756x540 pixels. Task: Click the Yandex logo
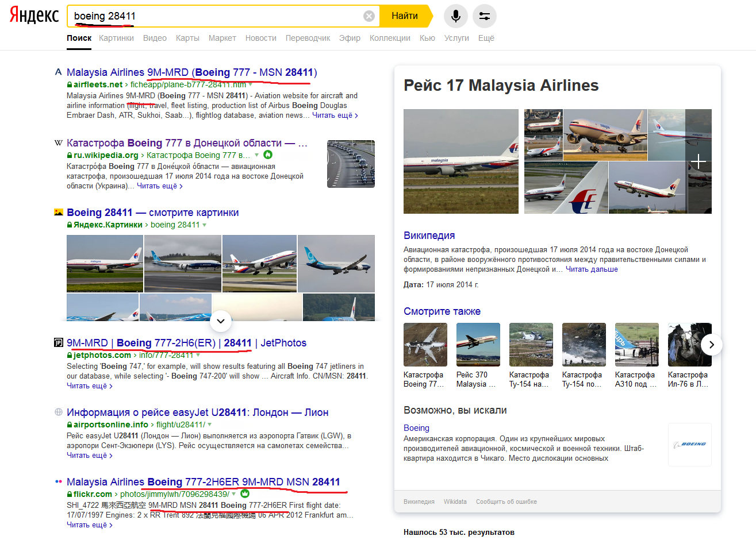tap(34, 16)
